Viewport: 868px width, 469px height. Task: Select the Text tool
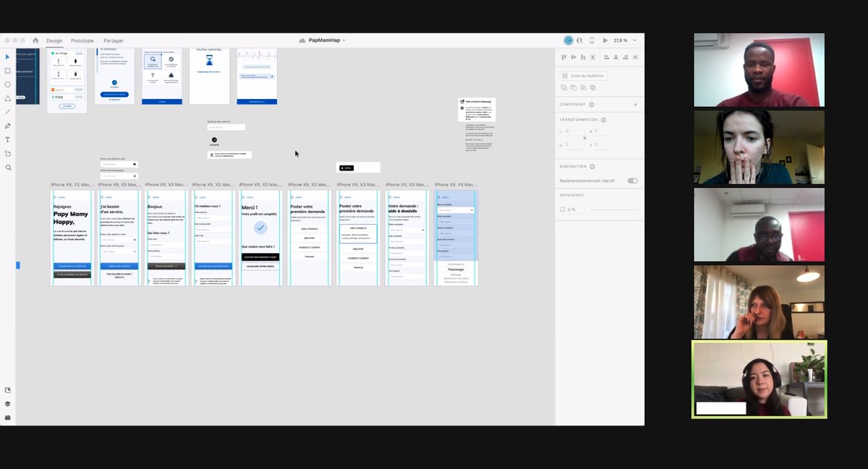8,139
